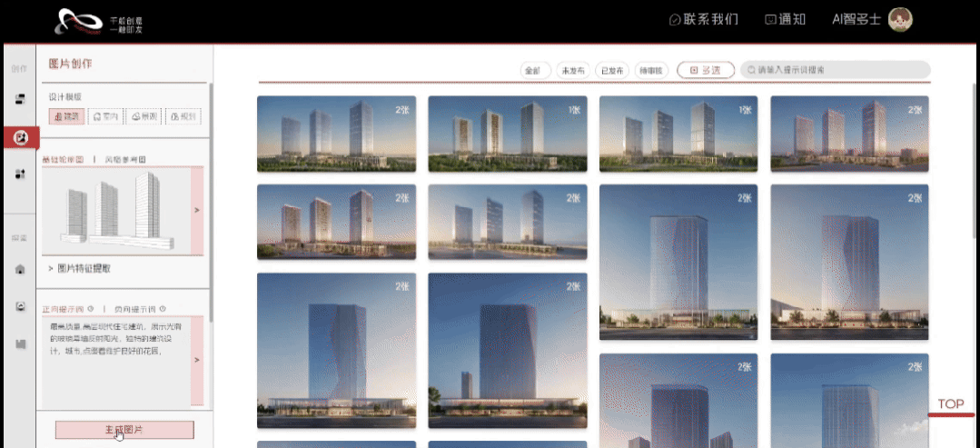The image size is (980, 448).
Task: Select the 建筑 design template option
Action: click(x=68, y=116)
